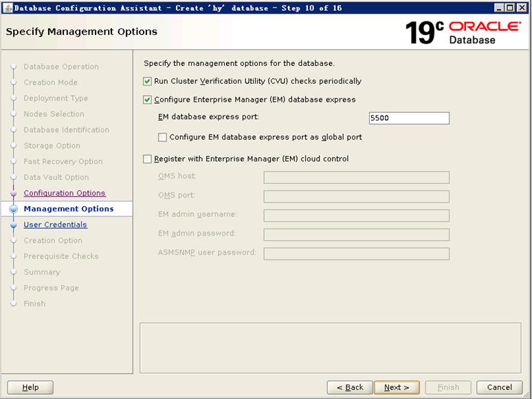Click the Finish step in sidebar

tap(34, 304)
